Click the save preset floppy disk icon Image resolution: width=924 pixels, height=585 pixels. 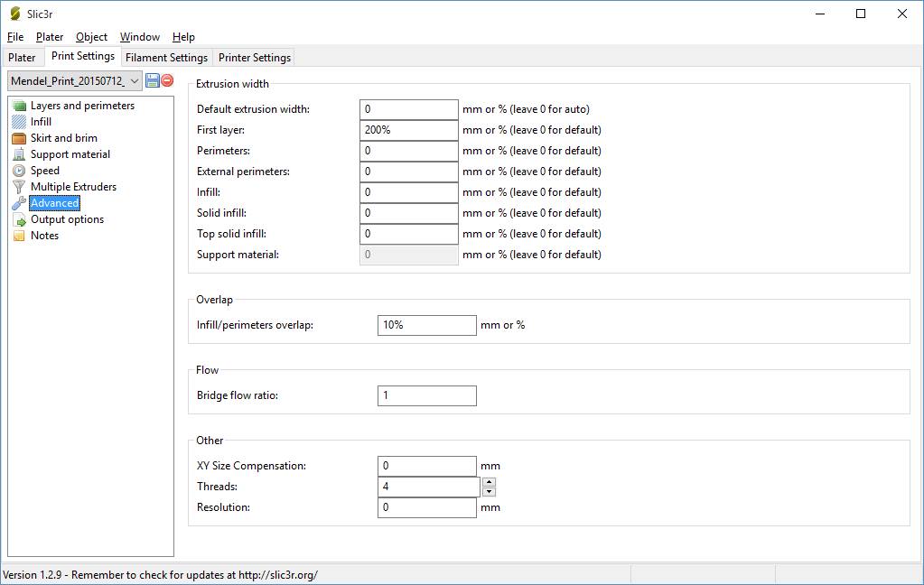152,80
